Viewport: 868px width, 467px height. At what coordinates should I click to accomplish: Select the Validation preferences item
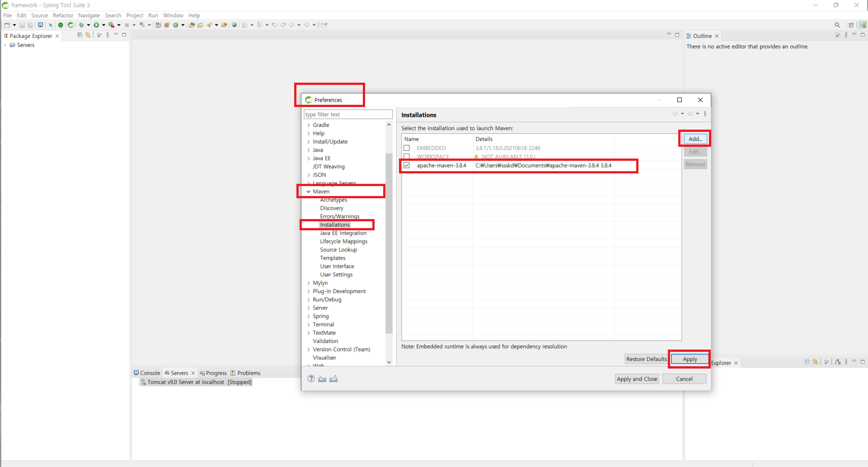click(325, 341)
